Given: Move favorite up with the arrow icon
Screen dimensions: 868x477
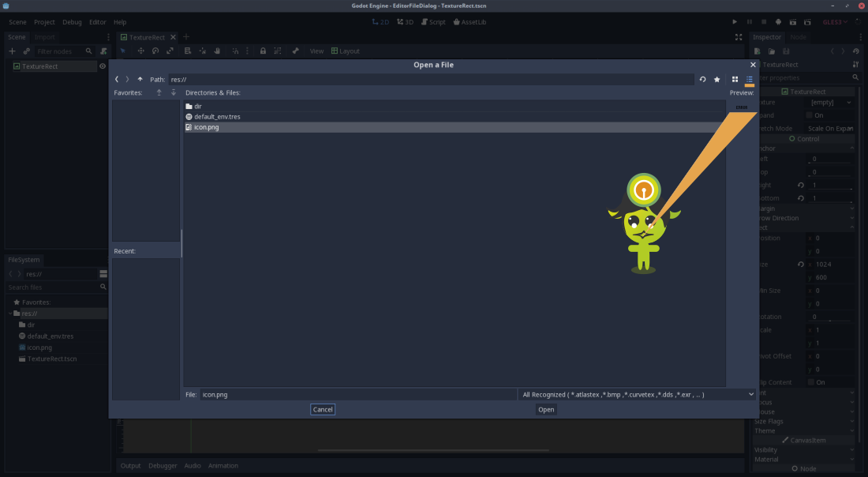Looking at the screenshot, I should [x=159, y=92].
